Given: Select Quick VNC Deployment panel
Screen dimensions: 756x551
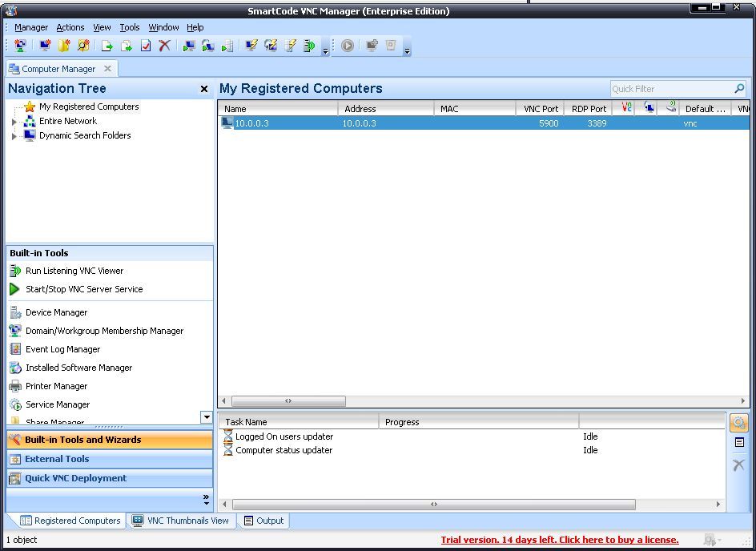Looking at the screenshot, I should pyautogui.click(x=110, y=478).
